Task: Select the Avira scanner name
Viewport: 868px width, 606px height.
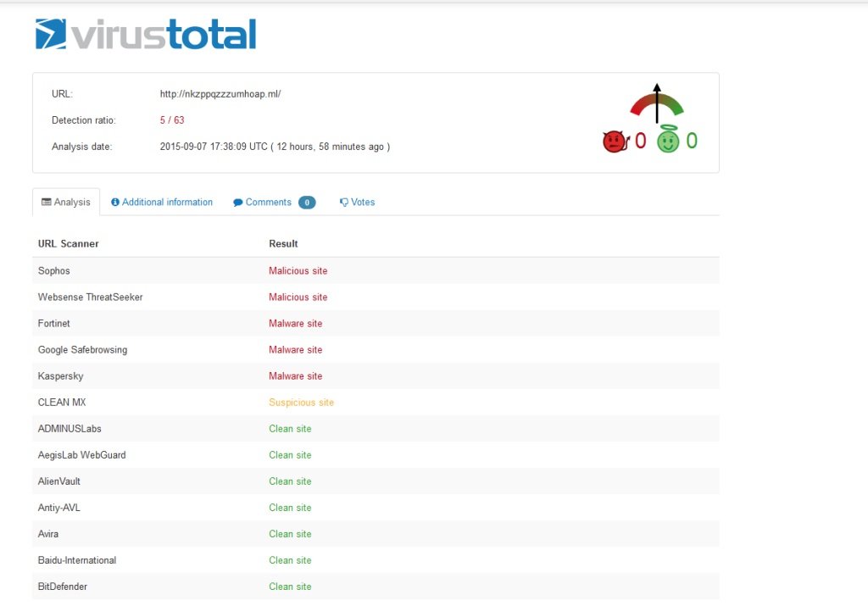Action: [x=48, y=534]
